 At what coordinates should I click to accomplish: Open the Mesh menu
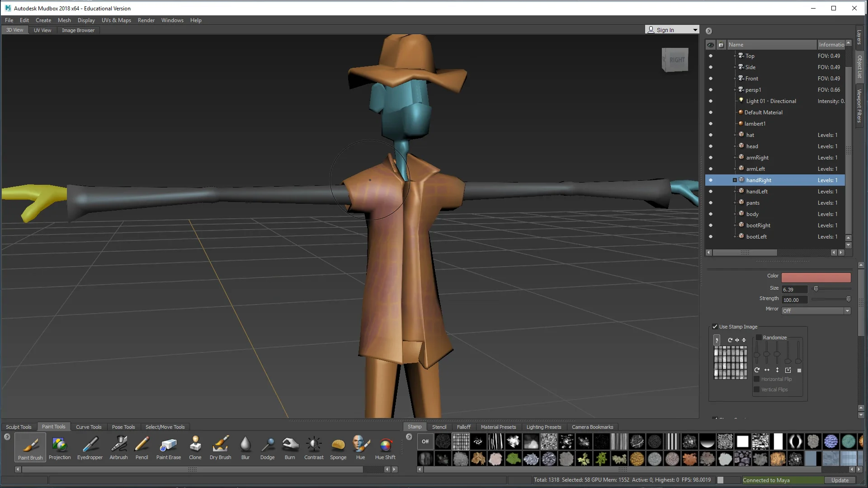coord(64,20)
